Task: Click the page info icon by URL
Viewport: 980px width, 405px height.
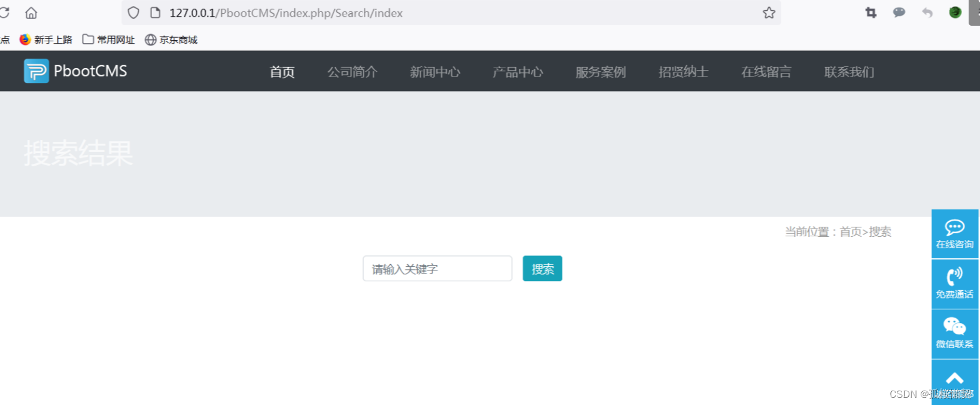Action: tap(155, 13)
